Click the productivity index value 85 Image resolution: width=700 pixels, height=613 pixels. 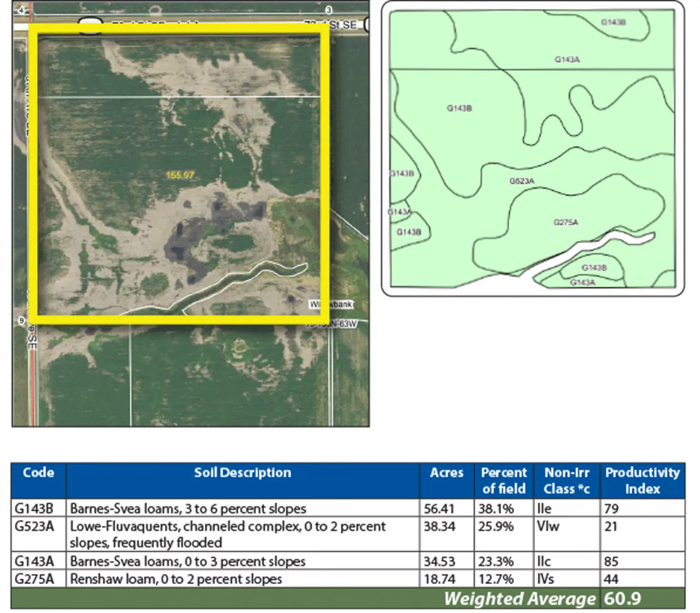611,561
